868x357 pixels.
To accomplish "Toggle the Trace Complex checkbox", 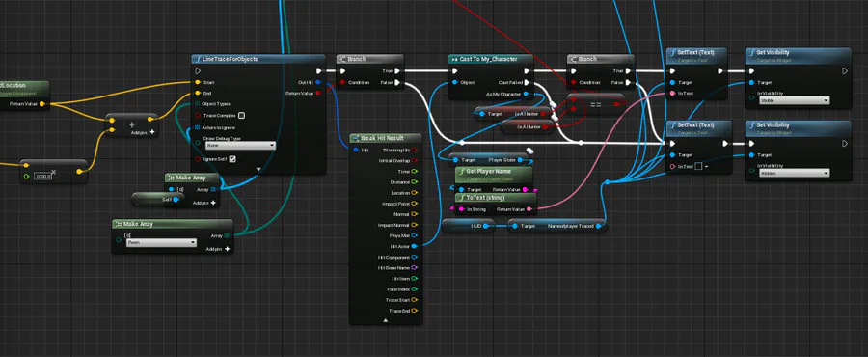I will (241, 115).
